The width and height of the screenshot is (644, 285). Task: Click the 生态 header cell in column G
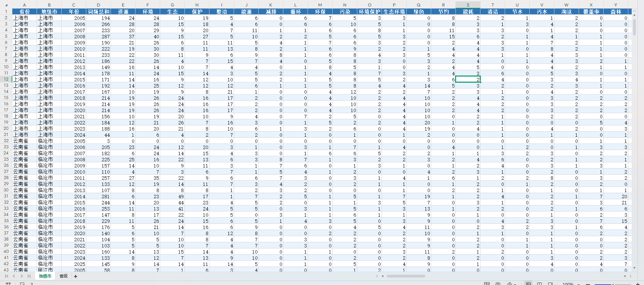[172, 12]
